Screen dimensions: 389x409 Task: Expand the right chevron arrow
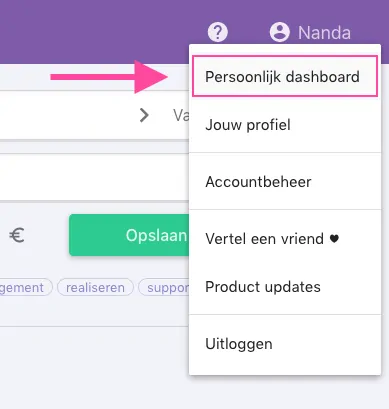tap(144, 115)
